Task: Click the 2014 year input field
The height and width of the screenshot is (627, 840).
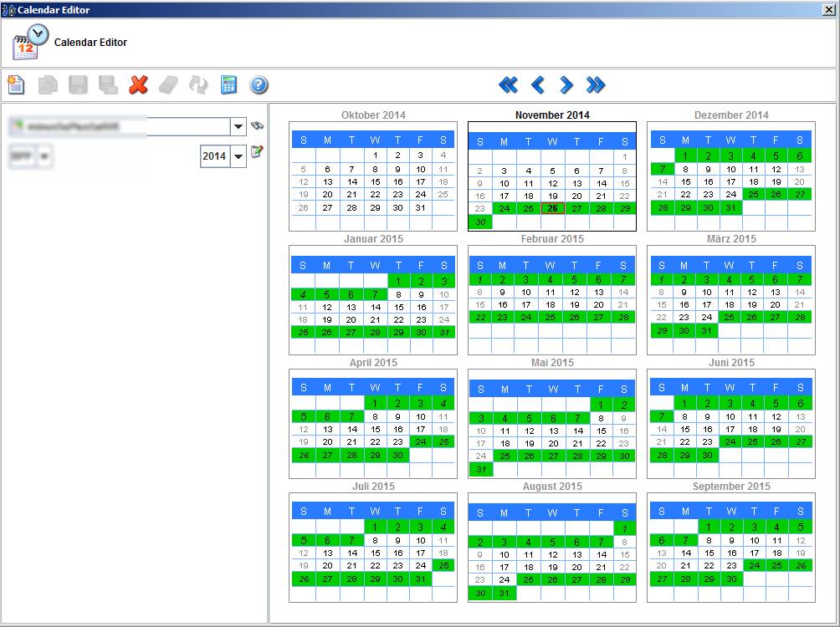Action: (x=216, y=156)
